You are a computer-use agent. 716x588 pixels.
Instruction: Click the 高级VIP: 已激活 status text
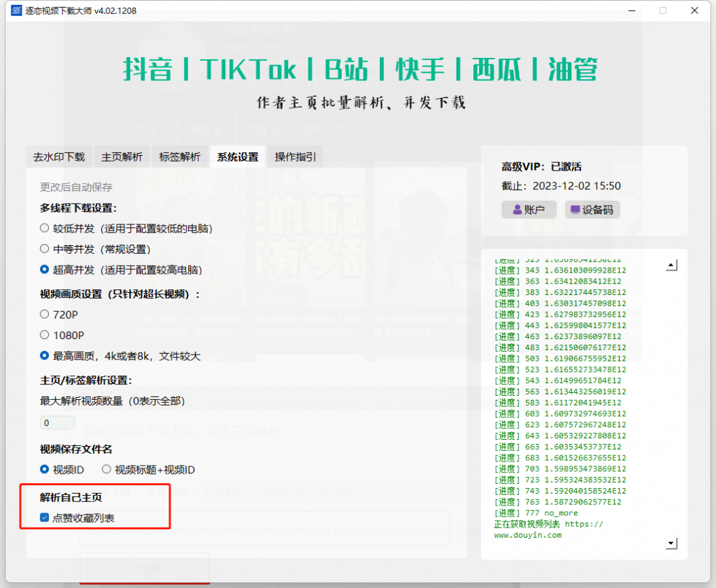tap(542, 166)
